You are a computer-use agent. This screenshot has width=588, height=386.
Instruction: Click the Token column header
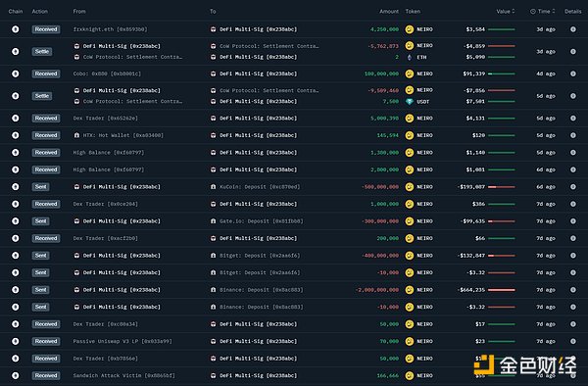coord(413,11)
